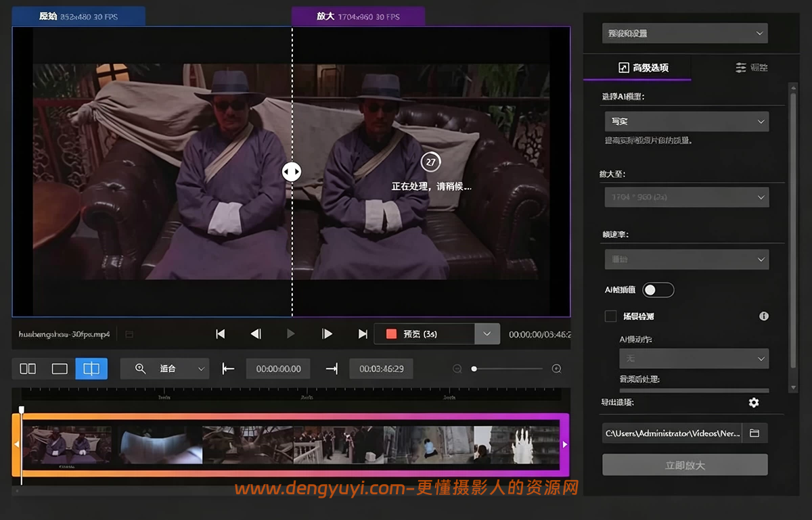Select the 原始 852x480 tab
This screenshot has width=812, height=520.
78,16
